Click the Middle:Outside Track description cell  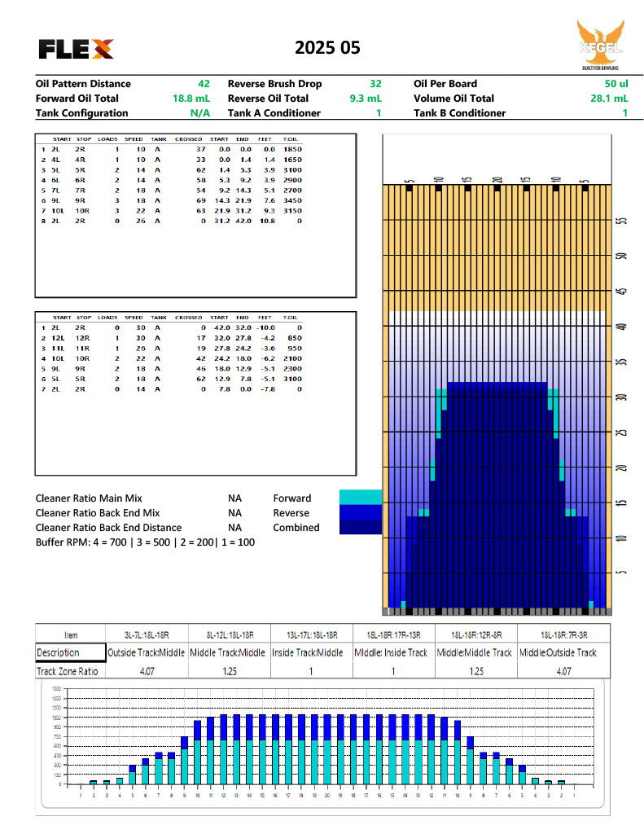563,652
